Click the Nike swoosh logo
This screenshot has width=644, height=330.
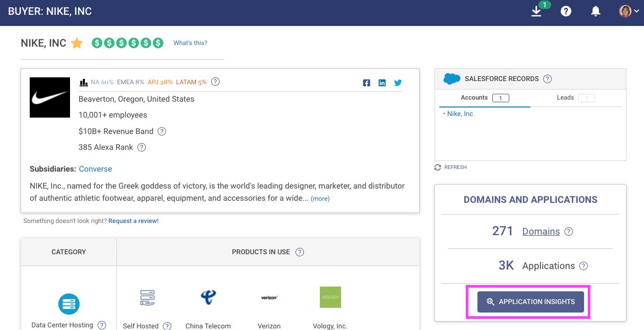pos(50,97)
